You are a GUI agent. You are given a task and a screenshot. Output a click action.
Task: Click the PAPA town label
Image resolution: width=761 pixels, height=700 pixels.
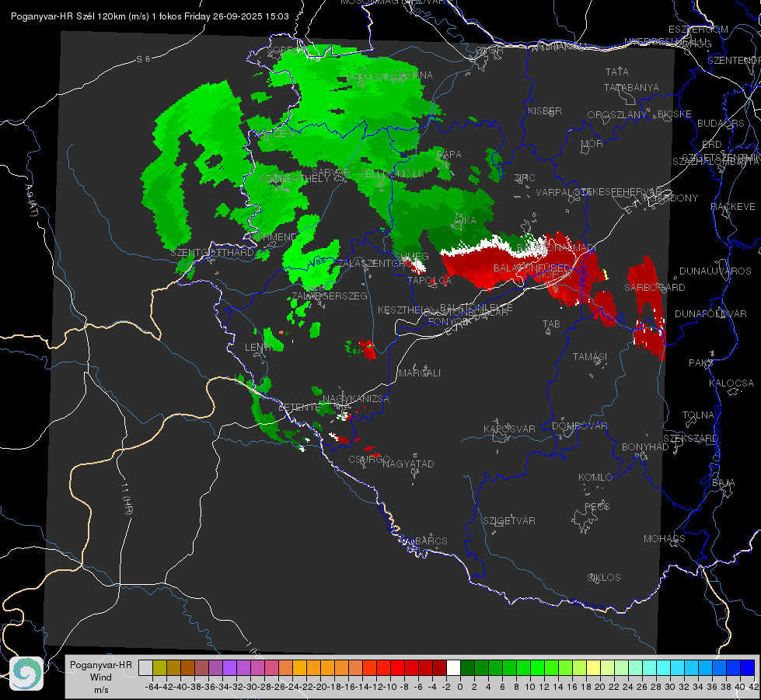click(x=449, y=155)
